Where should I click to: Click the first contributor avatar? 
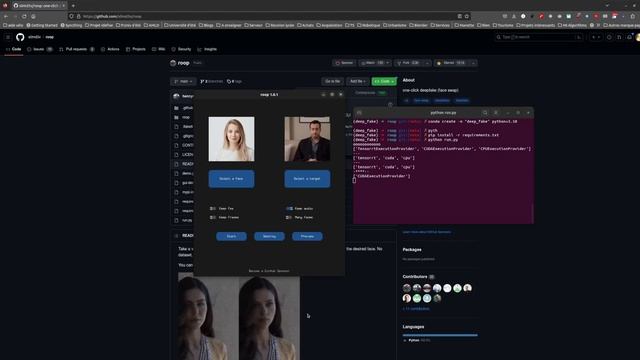point(407,288)
